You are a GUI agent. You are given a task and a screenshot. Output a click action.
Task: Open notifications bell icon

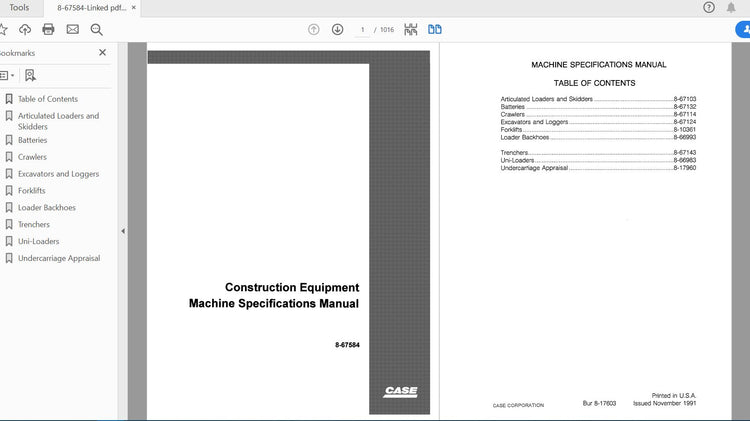click(x=731, y=7)
